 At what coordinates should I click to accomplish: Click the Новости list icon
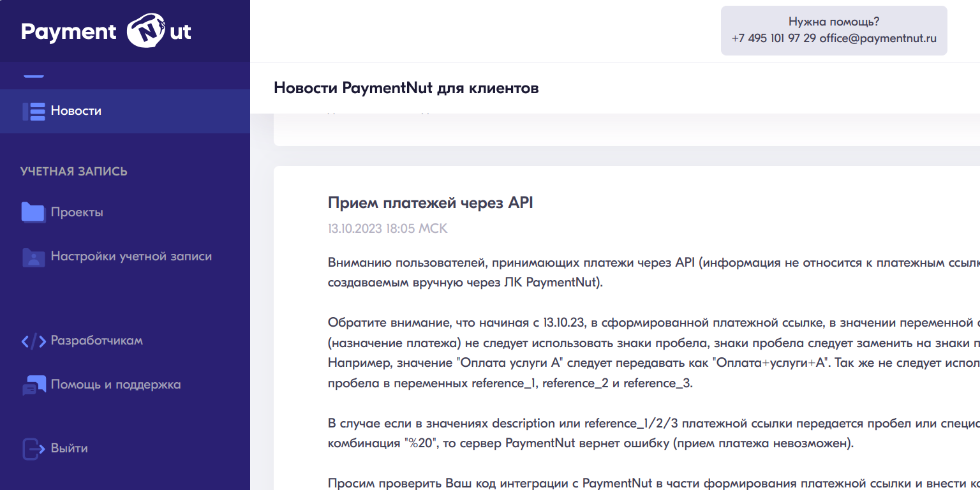coord(34,111)
